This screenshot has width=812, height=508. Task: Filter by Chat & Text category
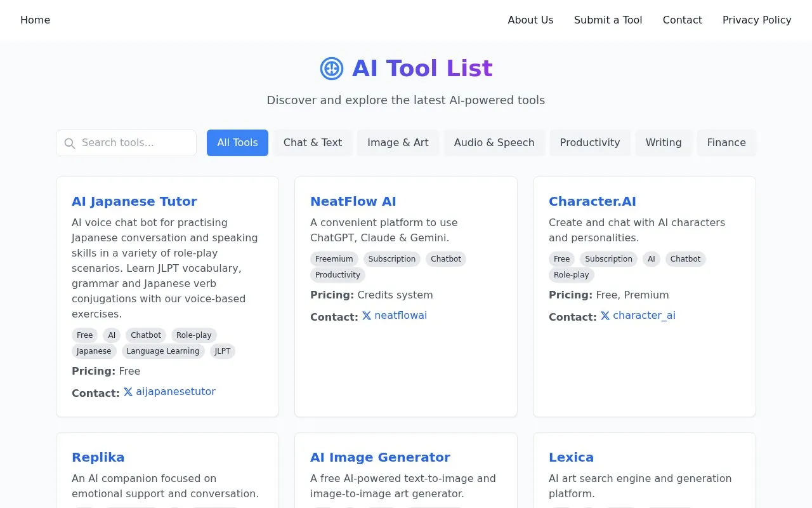tap(313, 143)
